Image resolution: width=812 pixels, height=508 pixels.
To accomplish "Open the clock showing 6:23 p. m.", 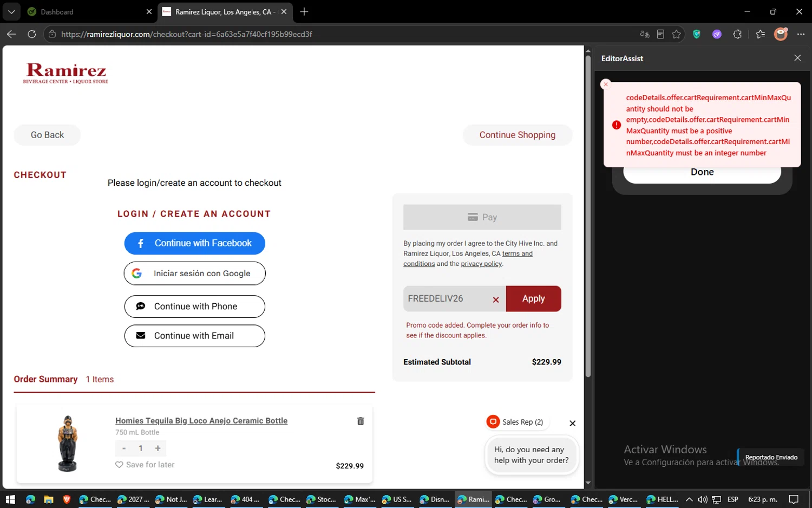I will point(762,499).
